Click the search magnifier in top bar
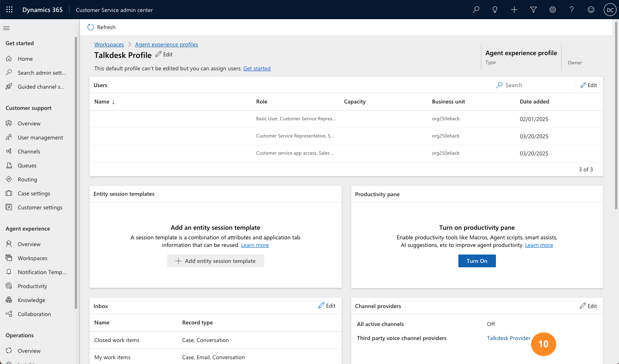This screenshot has height=364, width=619. tap(476, 10)
